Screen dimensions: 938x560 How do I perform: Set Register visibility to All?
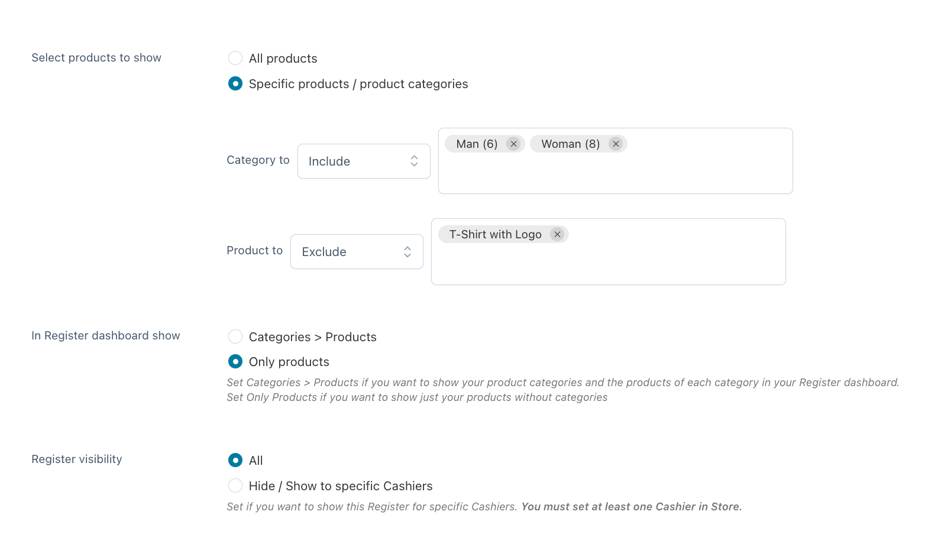click(235, 460)
